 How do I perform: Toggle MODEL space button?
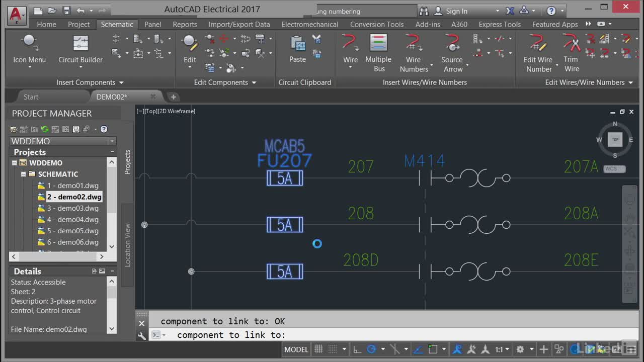(296, 349)
